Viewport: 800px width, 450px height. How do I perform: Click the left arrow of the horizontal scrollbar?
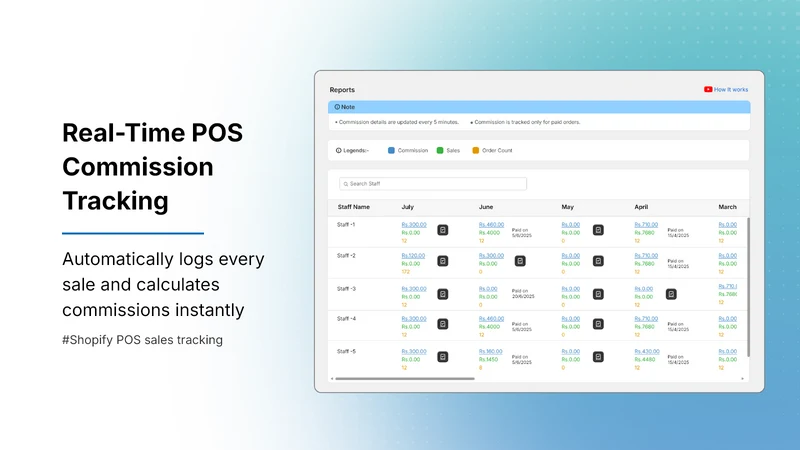pyautogui.click(x=332, y=379)
